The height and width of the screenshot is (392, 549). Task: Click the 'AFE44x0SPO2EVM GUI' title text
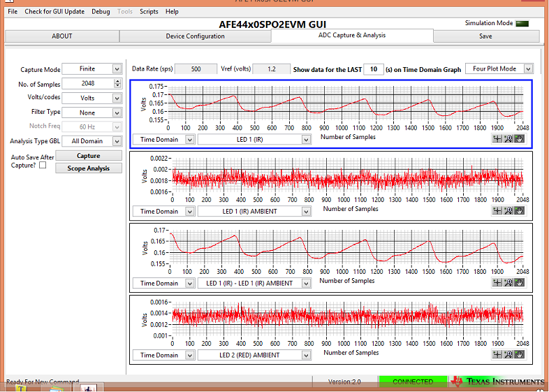[x=272, y=24]
